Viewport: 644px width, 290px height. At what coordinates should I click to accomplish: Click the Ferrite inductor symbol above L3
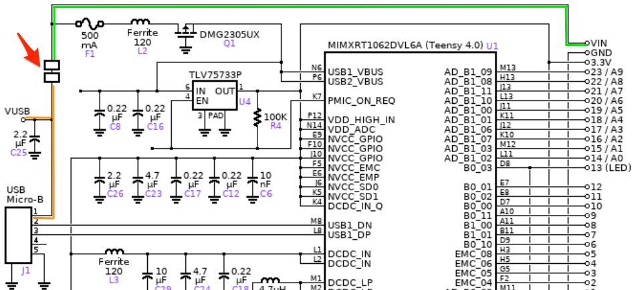pos(114,251)
